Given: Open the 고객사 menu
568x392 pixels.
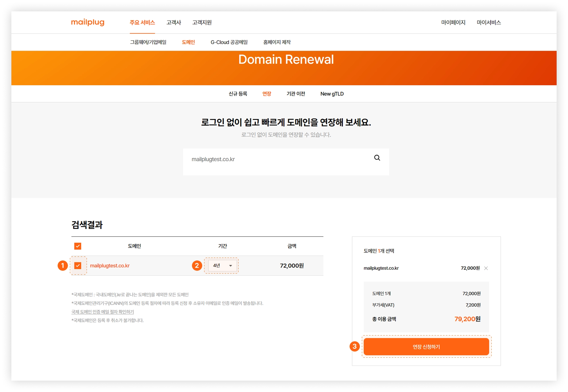Looking at the screenshot, I should (174, 22).
